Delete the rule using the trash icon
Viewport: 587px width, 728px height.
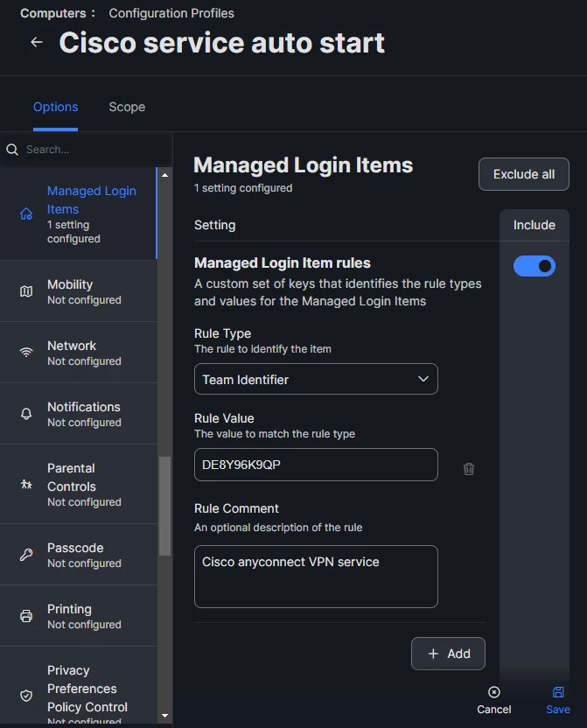469,469
